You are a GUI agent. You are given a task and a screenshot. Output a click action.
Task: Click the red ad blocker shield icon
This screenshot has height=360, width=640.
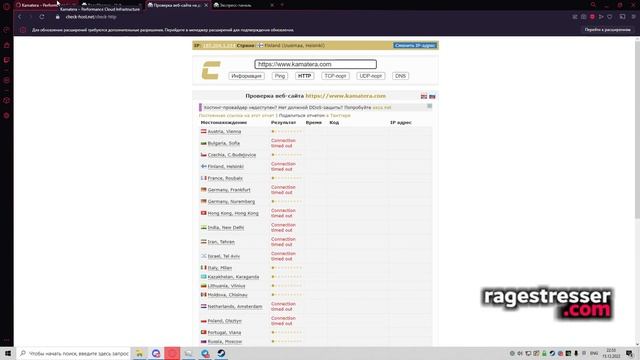(x=592, y=17)
